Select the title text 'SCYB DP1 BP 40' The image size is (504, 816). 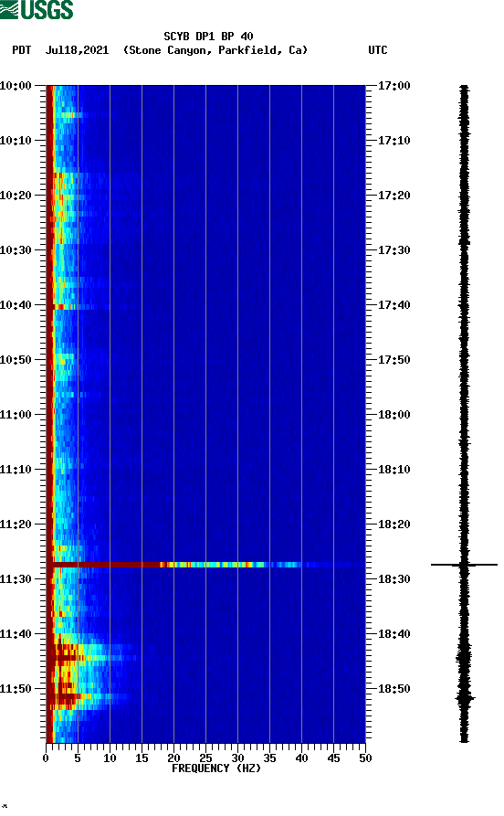[x=208, y=37]
